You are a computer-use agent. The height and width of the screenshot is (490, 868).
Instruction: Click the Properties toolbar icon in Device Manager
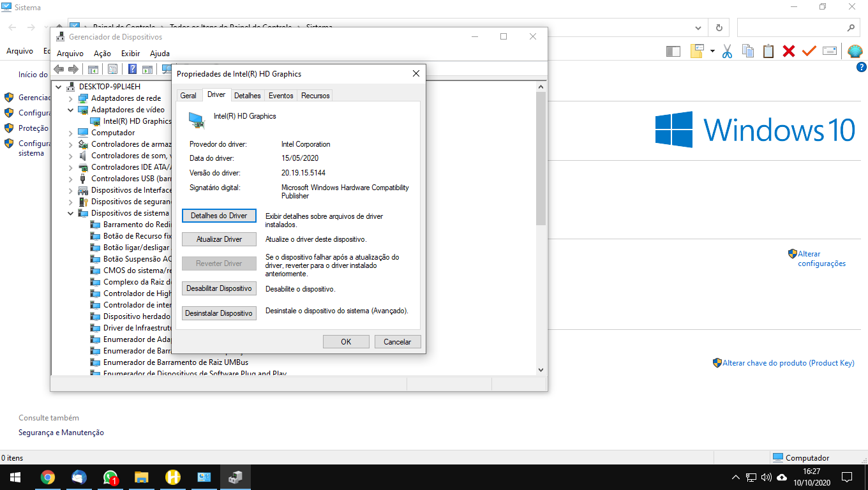[112, 69]
